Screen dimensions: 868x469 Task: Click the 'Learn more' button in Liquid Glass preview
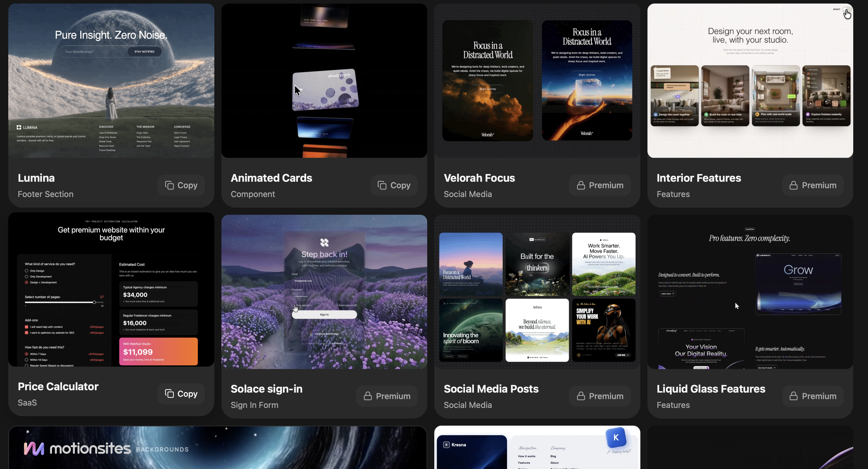pos(667,293)
